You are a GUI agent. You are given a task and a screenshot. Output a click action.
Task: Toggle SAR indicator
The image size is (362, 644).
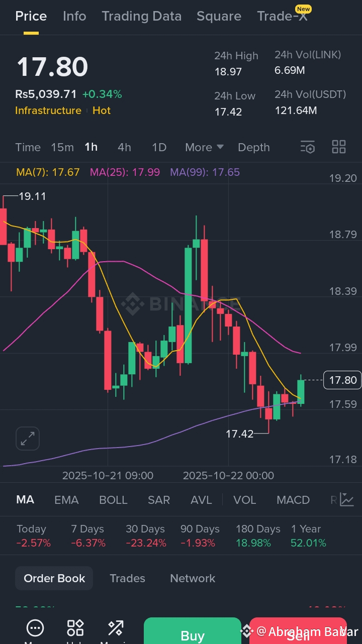(159, 500)
